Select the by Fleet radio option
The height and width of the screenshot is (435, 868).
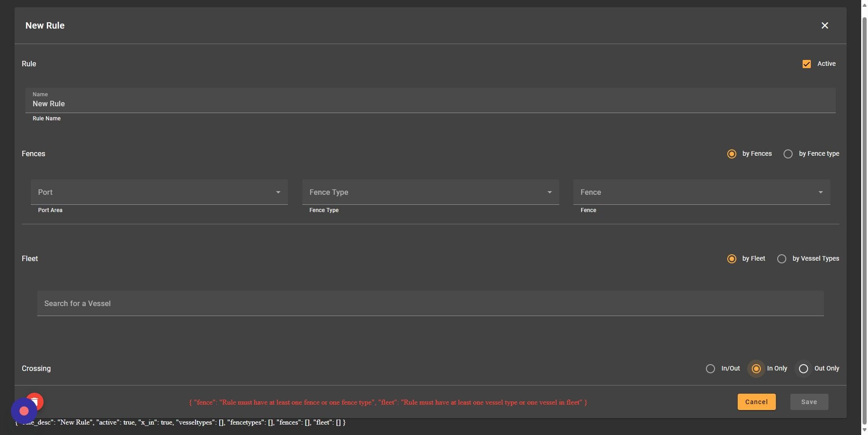coord(731,259)
